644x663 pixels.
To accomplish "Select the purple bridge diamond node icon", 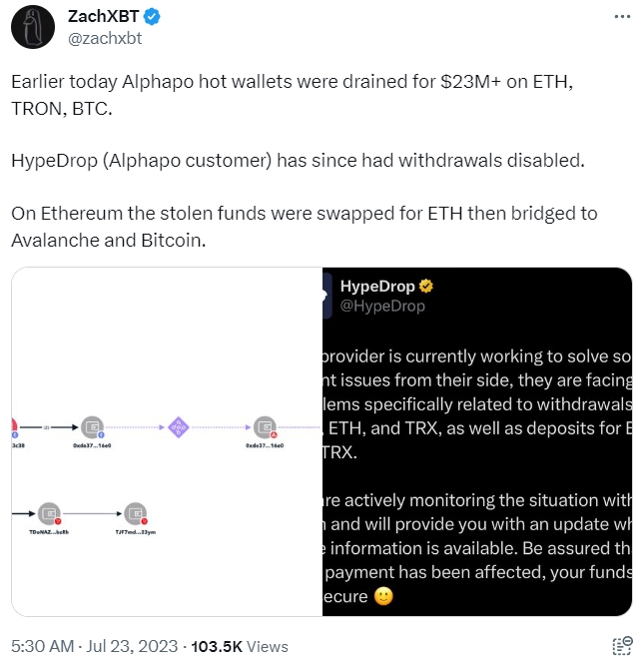I will tap(179, 427).
